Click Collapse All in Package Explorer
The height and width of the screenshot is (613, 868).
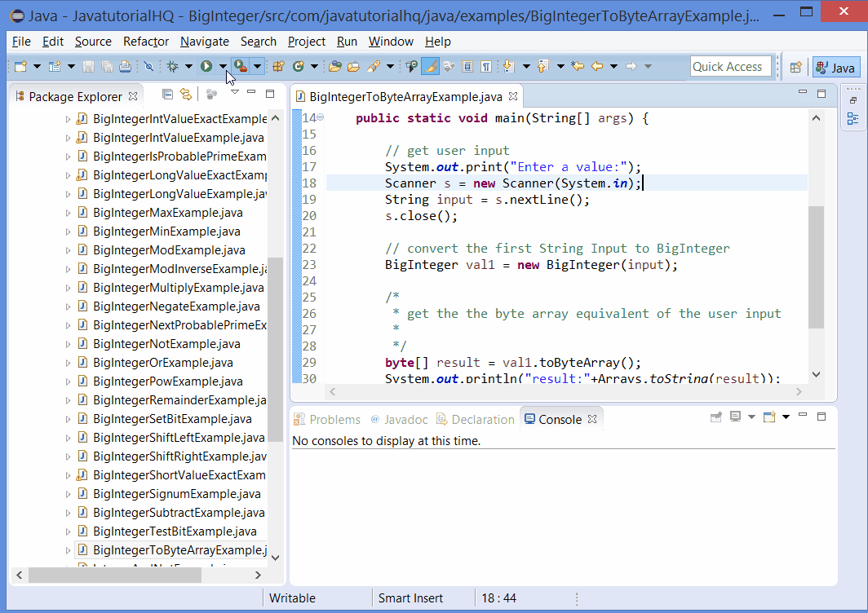[x=167, y=95]
